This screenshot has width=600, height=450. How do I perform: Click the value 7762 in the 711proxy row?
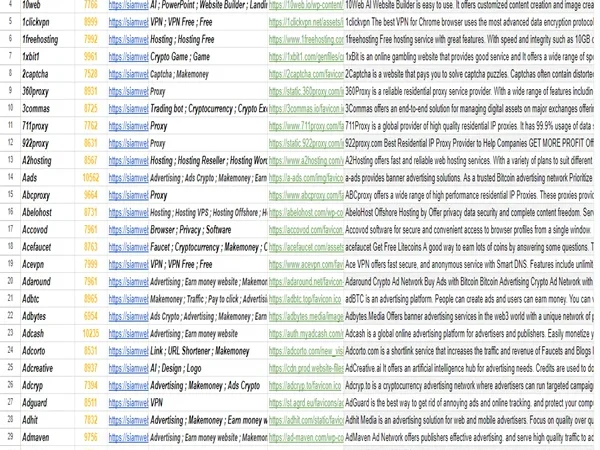click(91, 126)
